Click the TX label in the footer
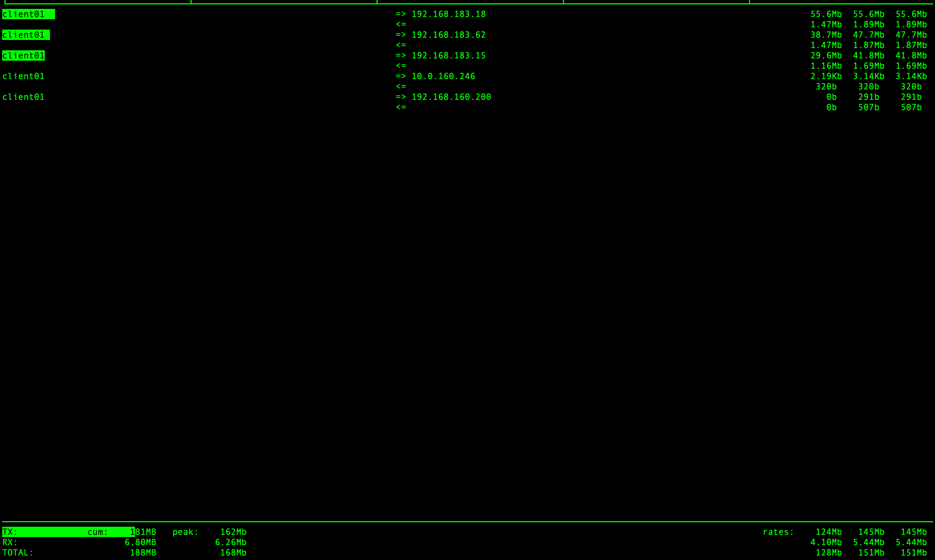Viewport: 935px width, 560px height. point(10,532)
